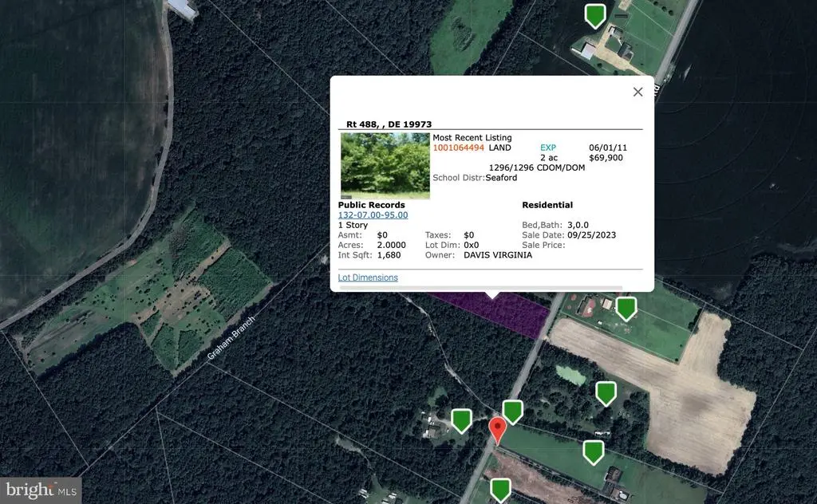The width and height of the screenshot is (817, 504).
Task: Close the Rt 488 property info popup
Action: click(637, 93)
